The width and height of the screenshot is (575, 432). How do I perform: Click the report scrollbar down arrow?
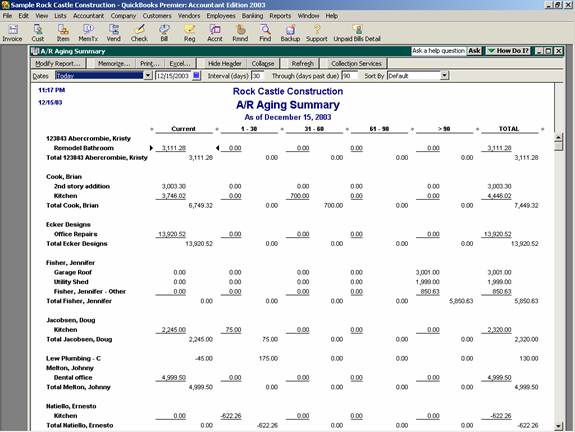coord(558,426)
